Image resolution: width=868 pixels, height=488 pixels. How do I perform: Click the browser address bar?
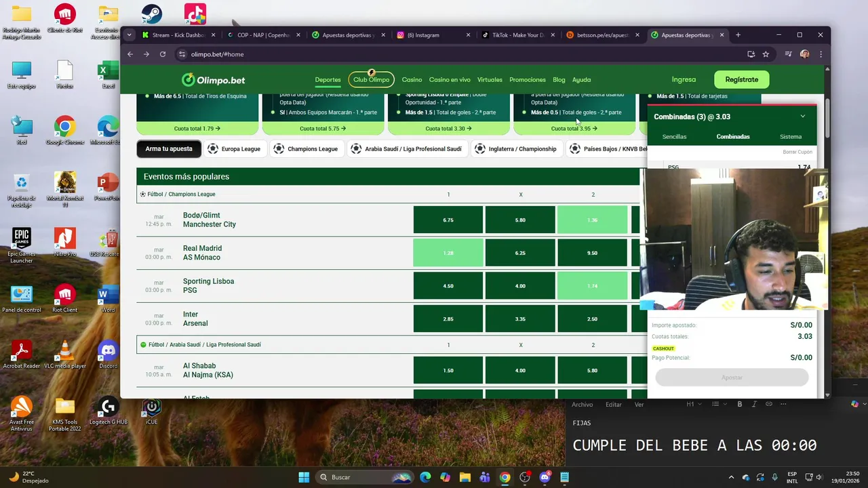[461, 54]
